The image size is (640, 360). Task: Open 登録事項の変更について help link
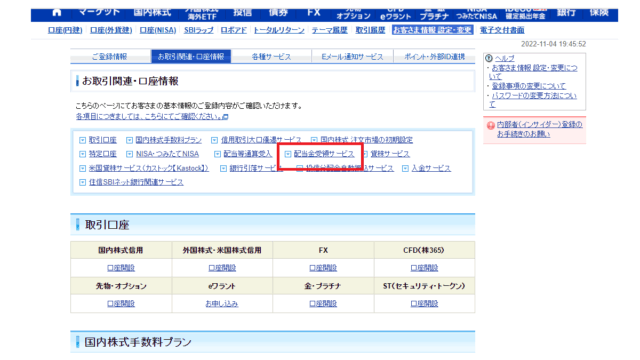coord(529,86)
